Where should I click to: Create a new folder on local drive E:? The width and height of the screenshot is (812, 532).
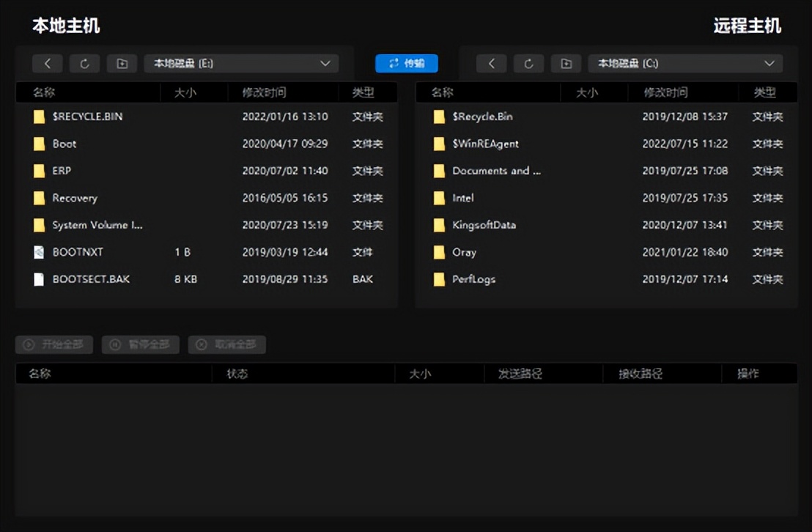[122, 63]
